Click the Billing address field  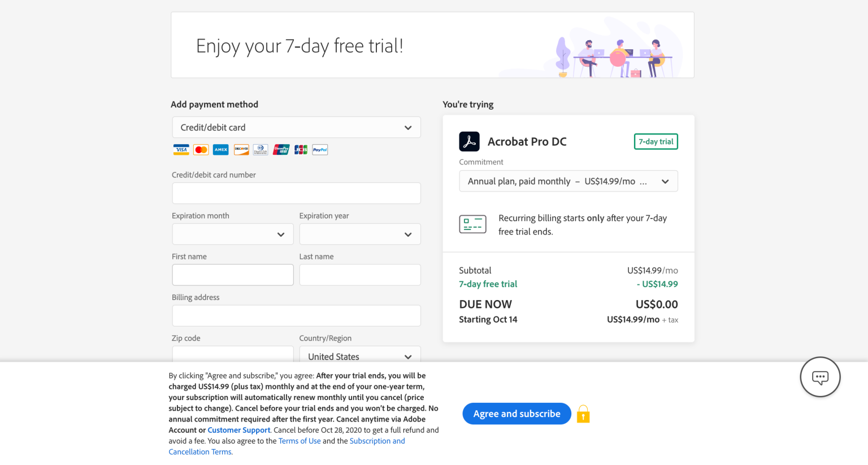coord(296,316)
